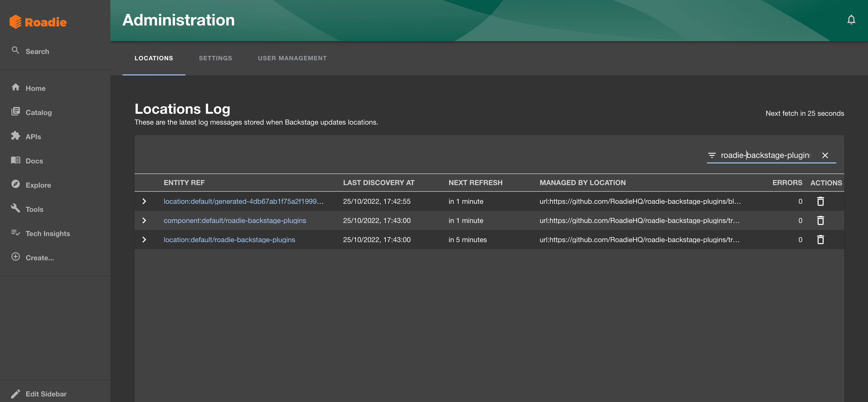Click the Docs book icon
The width and height of the screenshot is (868, 402).
(16, 160)
